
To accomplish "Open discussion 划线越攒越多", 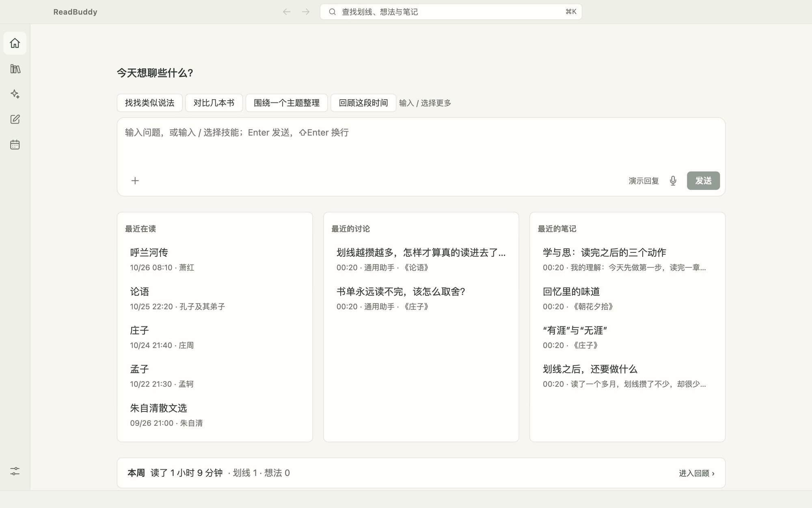I will tap(421, 259).
